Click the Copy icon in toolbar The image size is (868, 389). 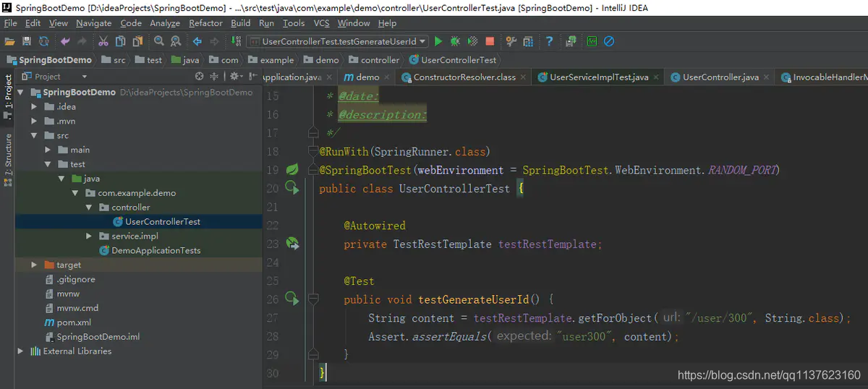pos(120,42)
